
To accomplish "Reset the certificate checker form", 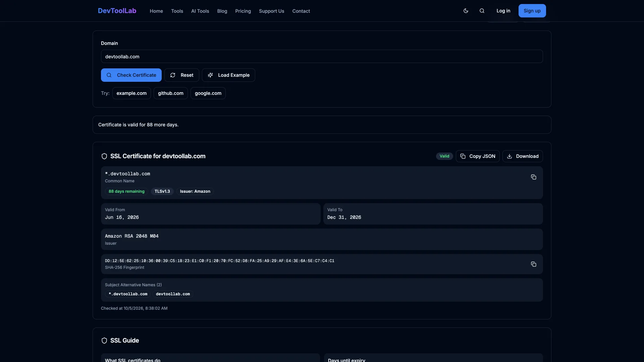I will coord(182,75).
